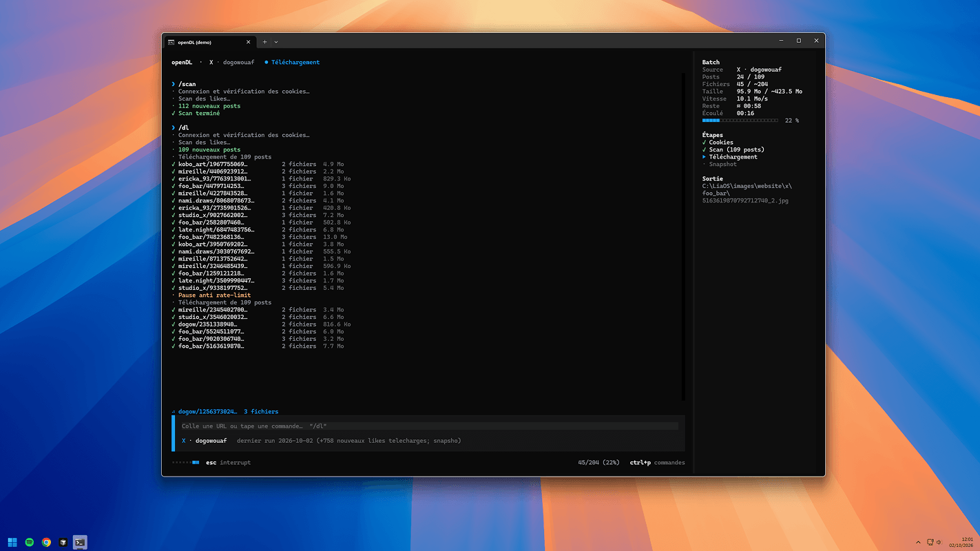Click the kobo_art/1967755069 row
Image resolution: width=980 pixels, height=551 pixels.
pyautogui.click(x=258, y=165)
